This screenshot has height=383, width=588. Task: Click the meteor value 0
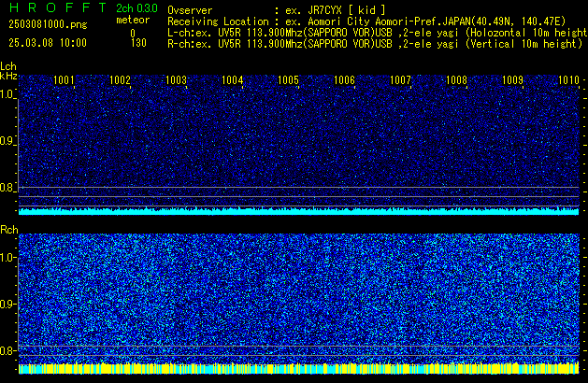tap(133, 34)
